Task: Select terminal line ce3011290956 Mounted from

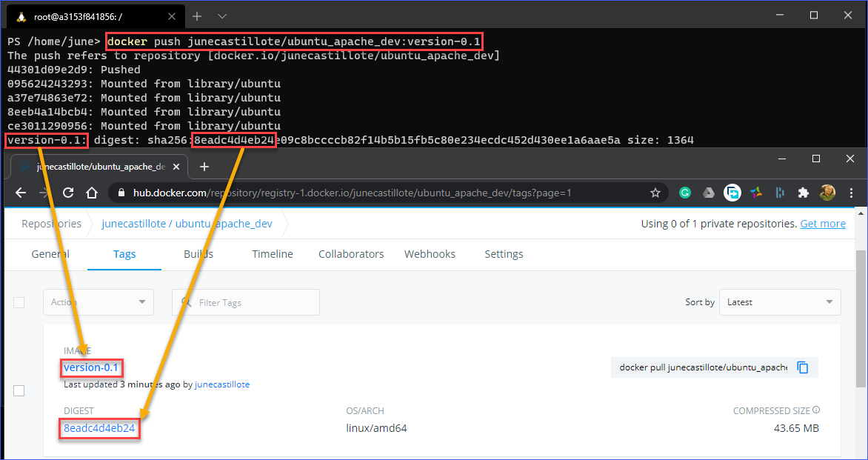Action: click(144, 126)
